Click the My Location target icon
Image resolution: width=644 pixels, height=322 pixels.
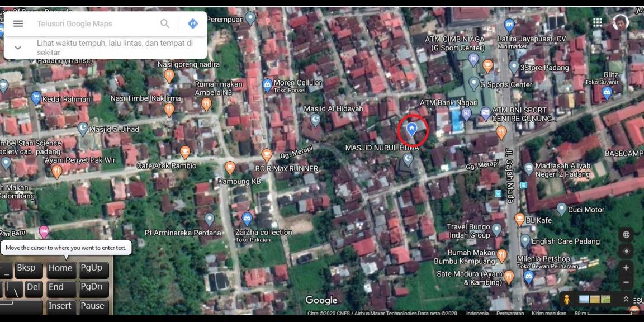pos(626,251)
